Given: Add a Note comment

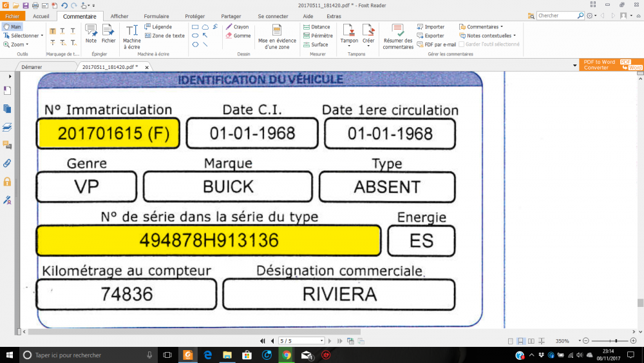Looking at the screenshot, I should tap(91, 34).
